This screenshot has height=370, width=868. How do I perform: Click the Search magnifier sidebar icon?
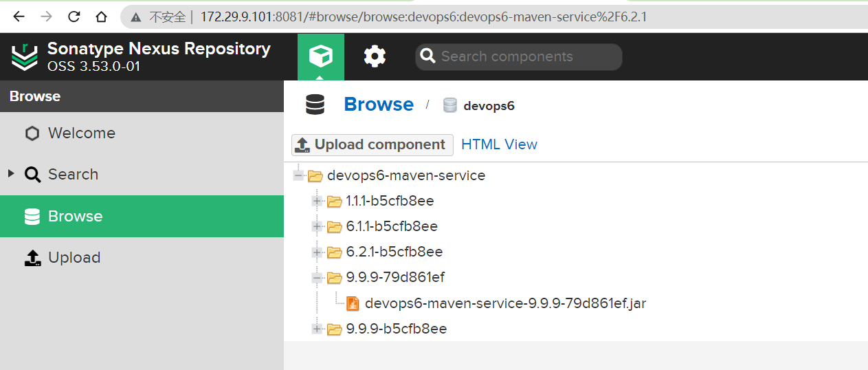point(32,175)
